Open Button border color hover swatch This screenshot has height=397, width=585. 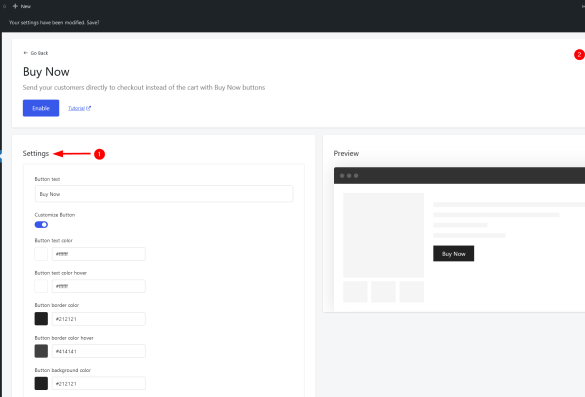[41, 351]
